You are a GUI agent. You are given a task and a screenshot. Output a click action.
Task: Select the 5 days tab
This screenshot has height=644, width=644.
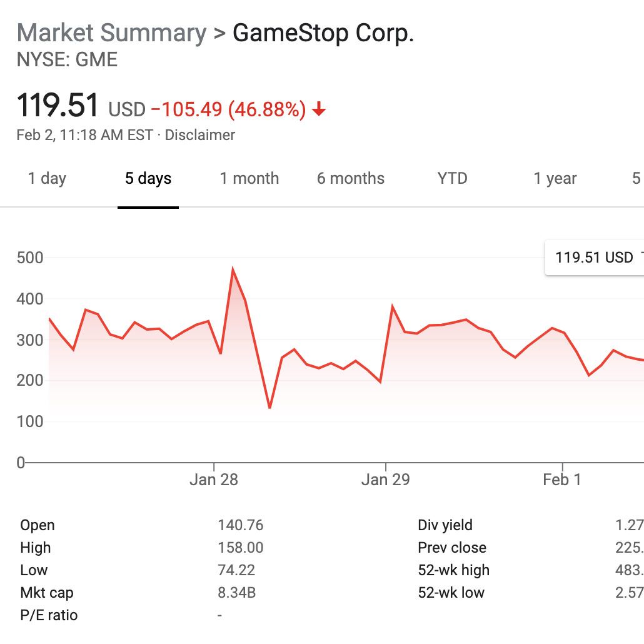pos(148,179)
